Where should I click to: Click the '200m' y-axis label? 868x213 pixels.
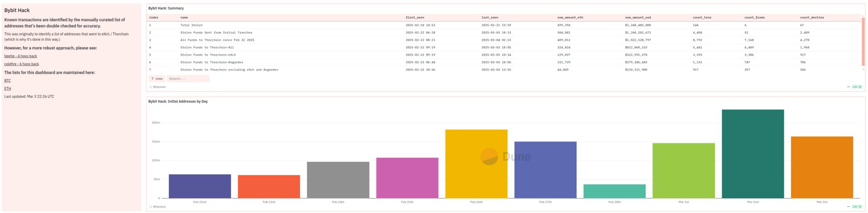[x=156, y=123]
